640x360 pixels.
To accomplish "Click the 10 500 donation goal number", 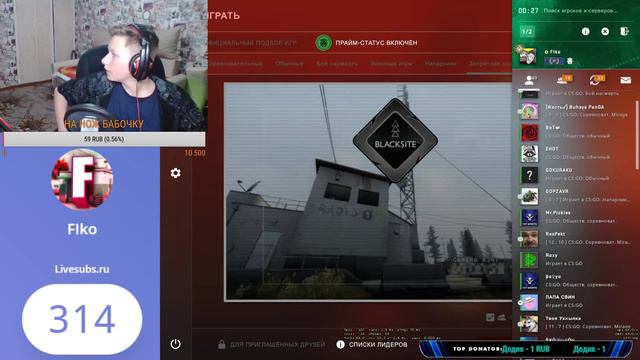I will point(195,153).
